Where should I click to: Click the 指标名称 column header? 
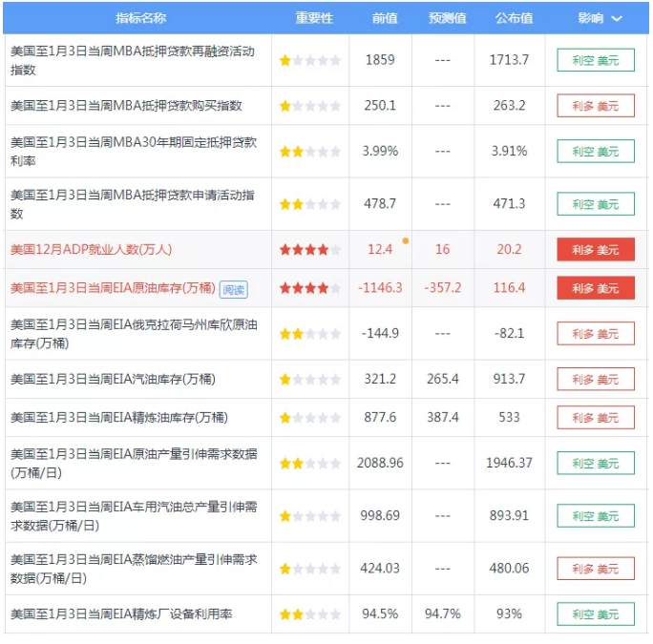pos(140,18)
